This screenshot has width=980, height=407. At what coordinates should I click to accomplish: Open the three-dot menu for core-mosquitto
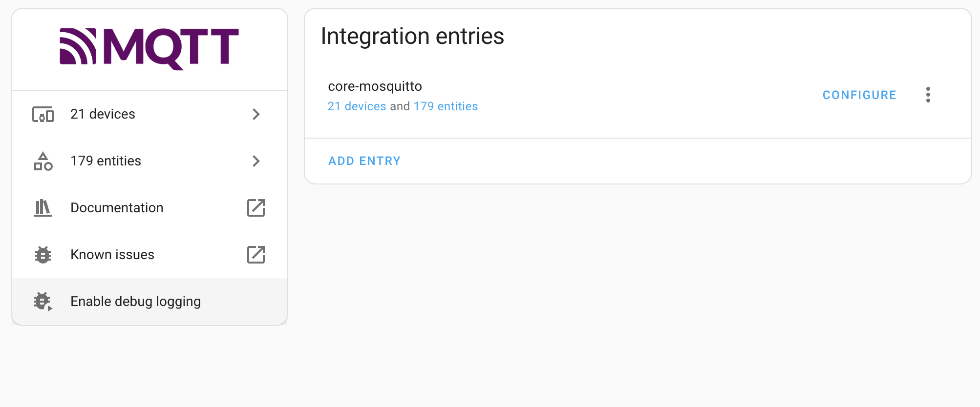pos(928,95)
